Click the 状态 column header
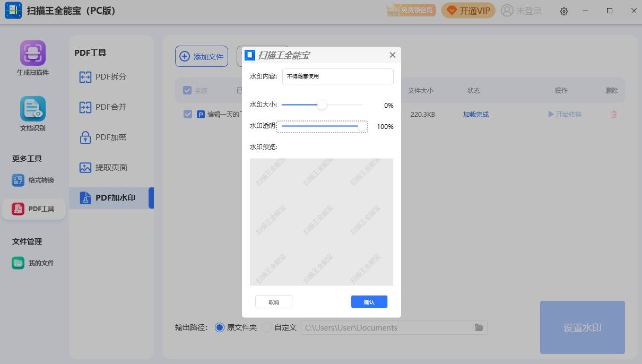 tap(474, 91)
